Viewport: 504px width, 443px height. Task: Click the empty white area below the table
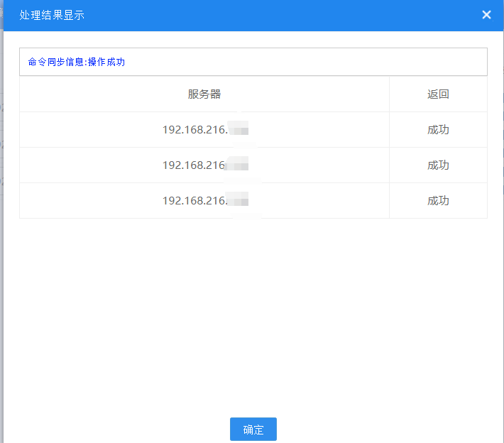coord(253,312)
